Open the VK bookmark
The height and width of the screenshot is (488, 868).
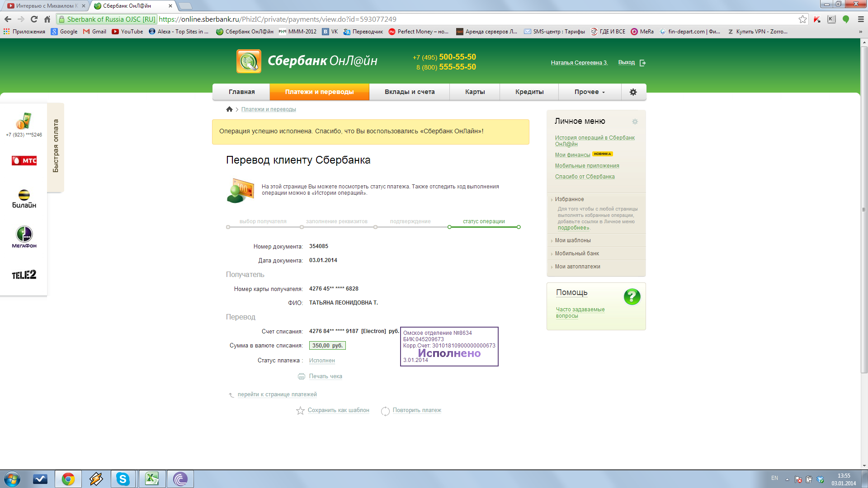point(330,32)
